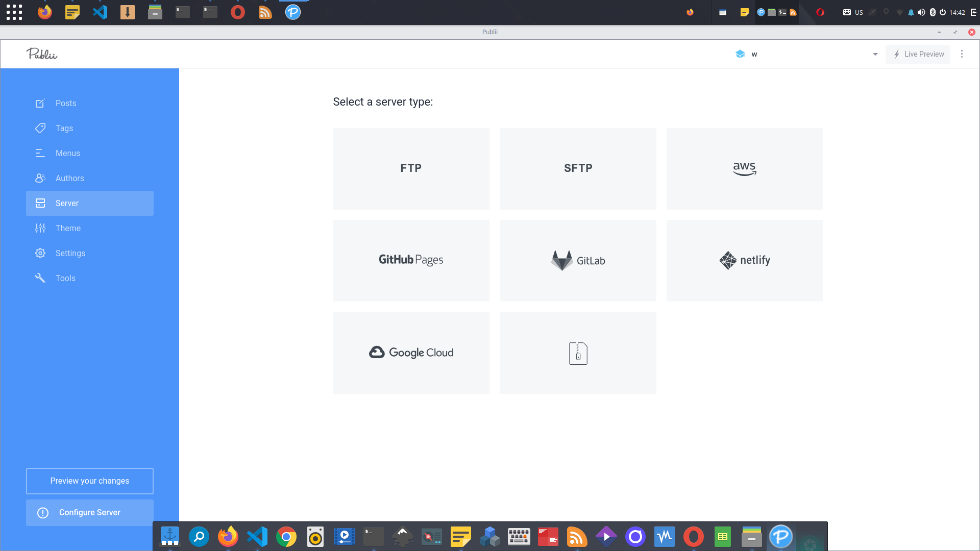Open sticky notes in the top panel
This screenshot has height=551, width=980.
click(x=72, y=12)
